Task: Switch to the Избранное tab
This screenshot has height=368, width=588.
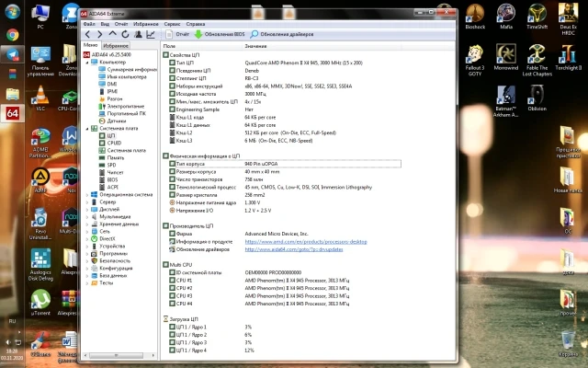Action: 116,45
